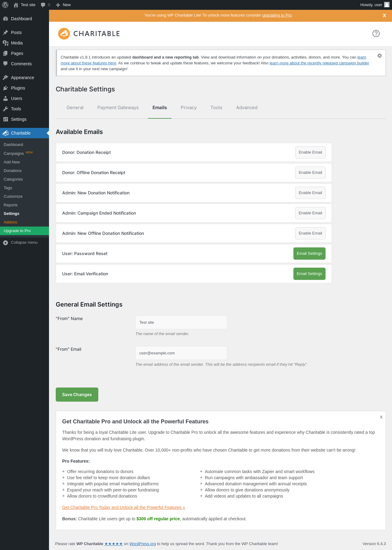This screenshot has height=550, width=392.
Task: Enable the Donor: Donation Receipt email
Action: pyautogui.click(x=310, y=152)
